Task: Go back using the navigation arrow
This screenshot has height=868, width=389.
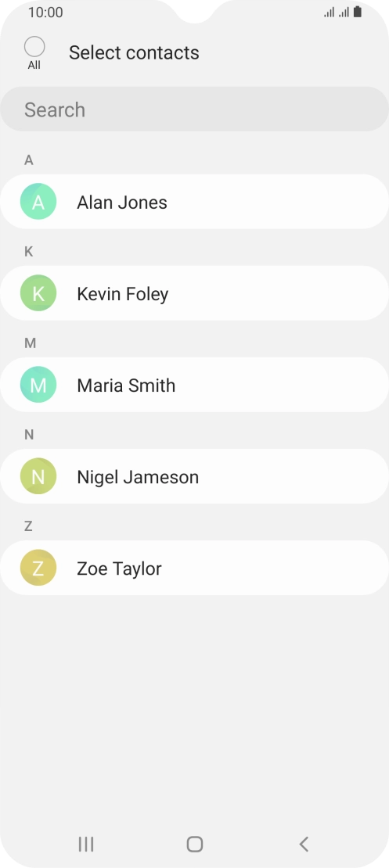Action: click(304, 845)
